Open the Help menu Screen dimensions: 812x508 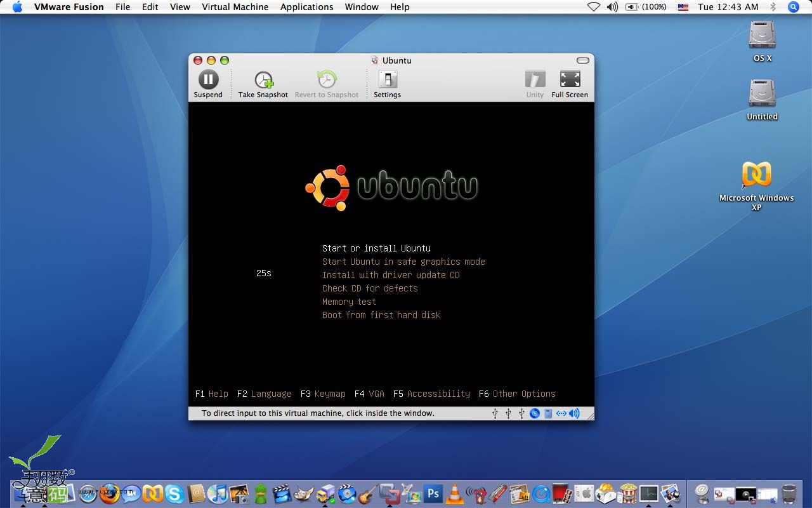pos(400,7)
